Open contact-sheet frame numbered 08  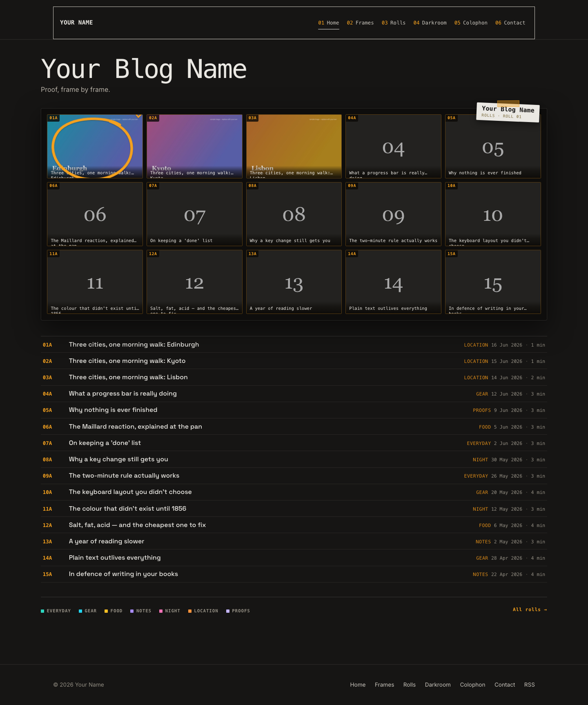pos(294,214)
